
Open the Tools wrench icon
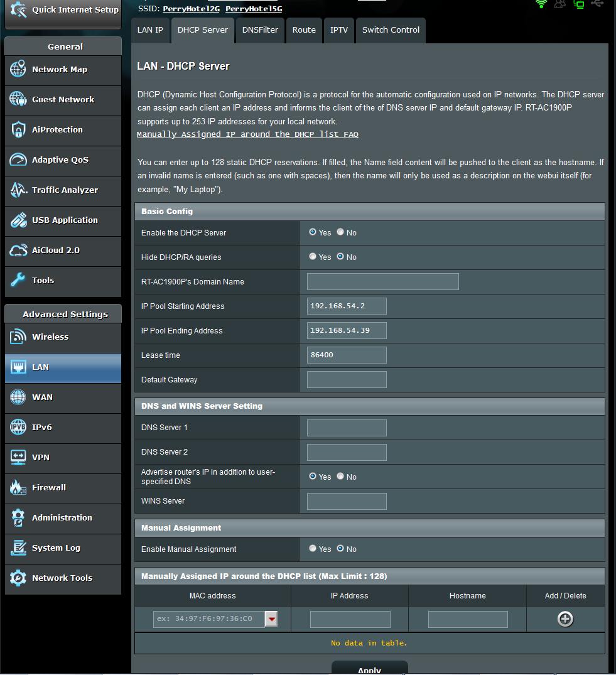point(18,280)
